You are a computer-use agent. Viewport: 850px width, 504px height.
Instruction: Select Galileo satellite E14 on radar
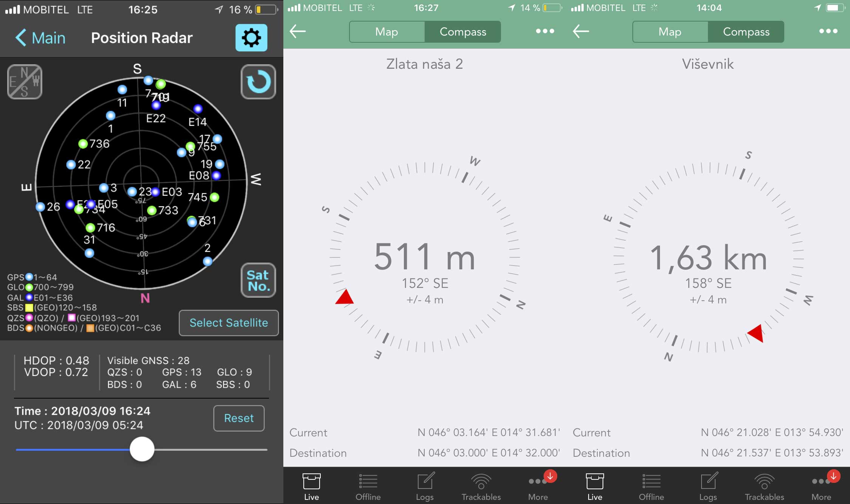198,109
